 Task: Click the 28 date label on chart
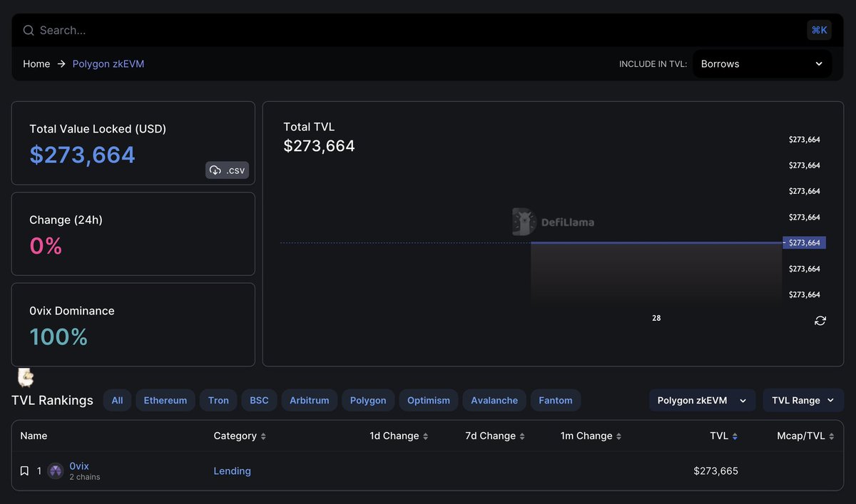(x=656, y=318)
